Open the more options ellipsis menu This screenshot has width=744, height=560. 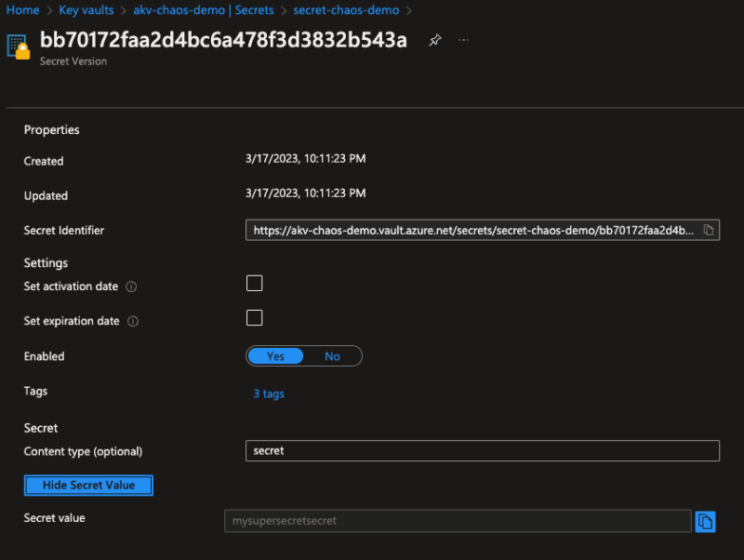[x=463, y=40]
